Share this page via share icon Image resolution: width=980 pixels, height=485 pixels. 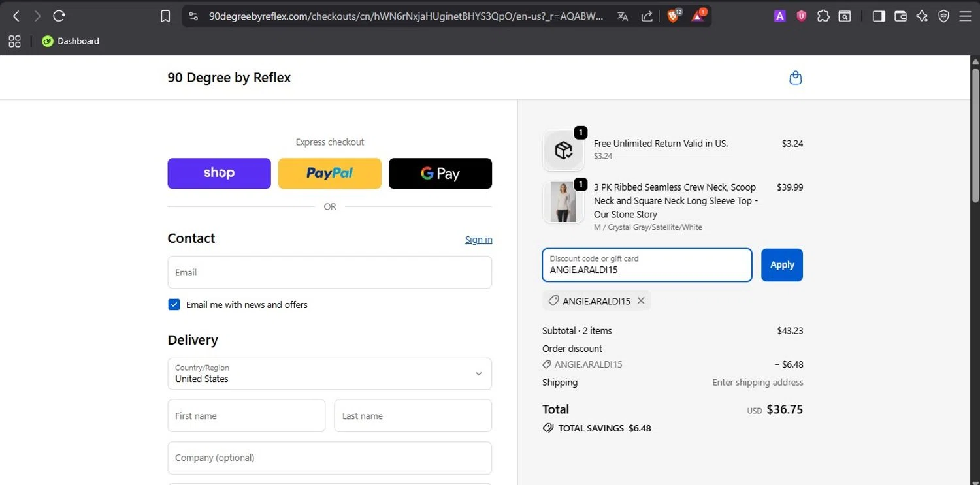point(647,16)
